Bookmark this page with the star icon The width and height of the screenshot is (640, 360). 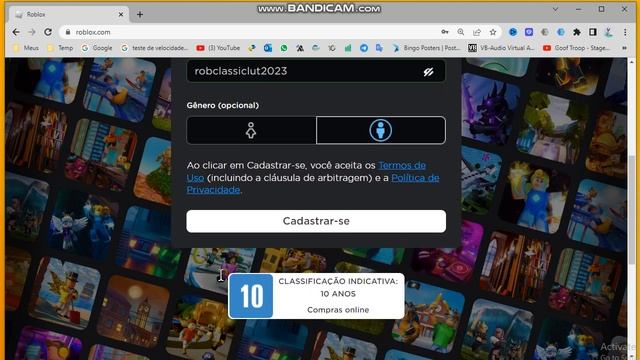(x=493, y=32)
